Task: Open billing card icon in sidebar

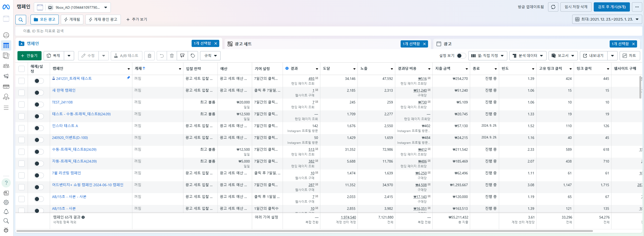Action: point(6,87)
